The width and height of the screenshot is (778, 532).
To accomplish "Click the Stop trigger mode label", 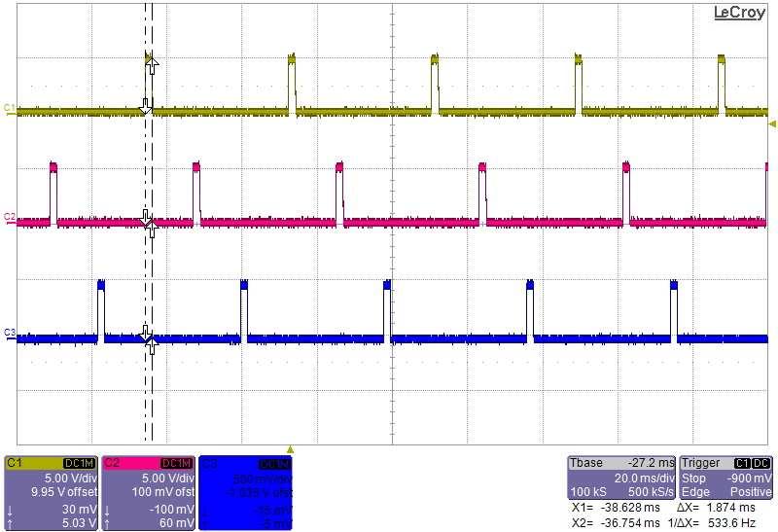I will pyautogui.click(x=693, y=478).
